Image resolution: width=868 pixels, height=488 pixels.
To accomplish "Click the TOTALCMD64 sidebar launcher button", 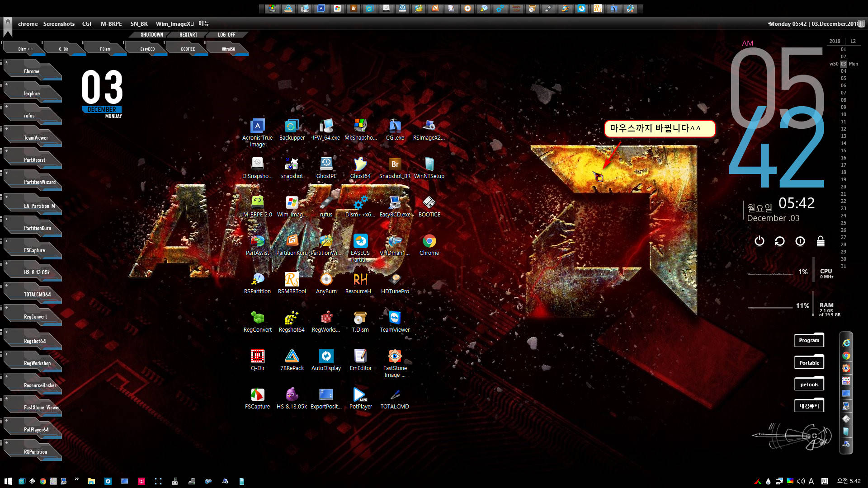I will (x=33, y=294).
